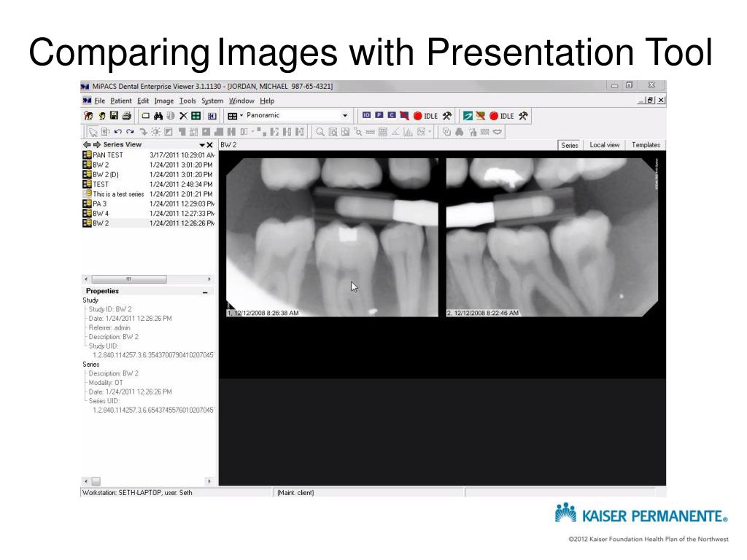Open the Image menu

[164, 101]
